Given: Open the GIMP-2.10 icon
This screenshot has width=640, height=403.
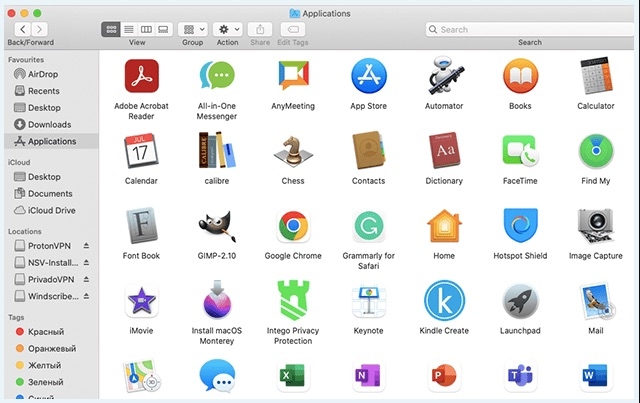Looking at the screenshot, I should point(217,226).
